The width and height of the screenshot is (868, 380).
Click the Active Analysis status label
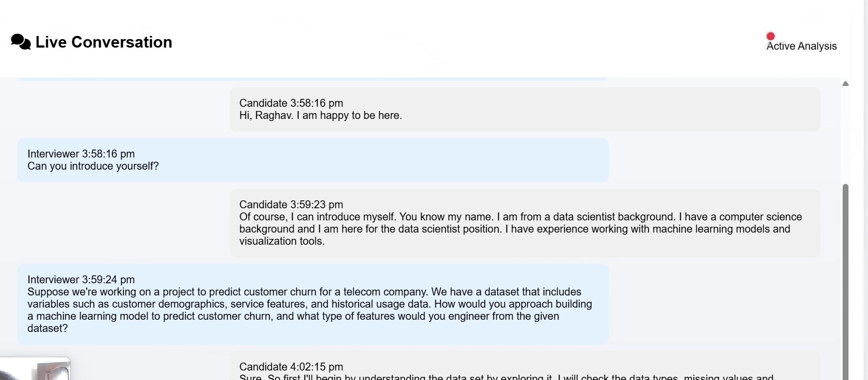point(801,46)
